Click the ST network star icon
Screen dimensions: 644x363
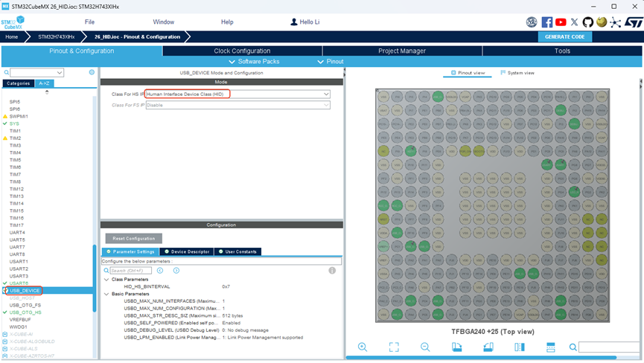(615, 22)
